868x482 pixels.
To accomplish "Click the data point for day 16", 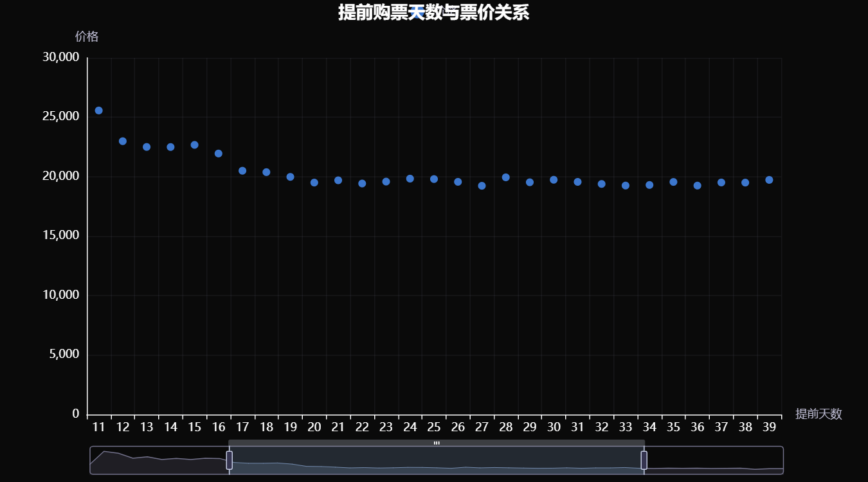I will tap(219, 154).
